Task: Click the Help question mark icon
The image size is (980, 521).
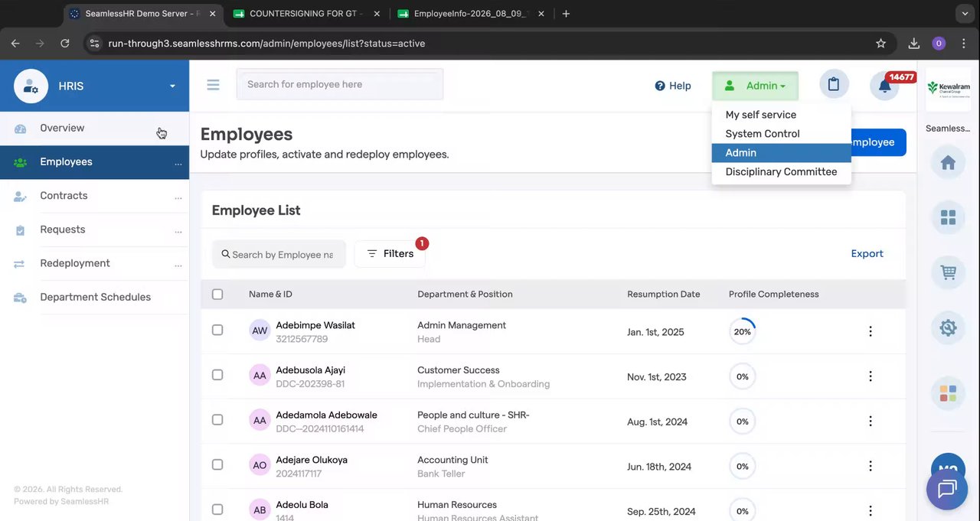Action: coord(660,86)
